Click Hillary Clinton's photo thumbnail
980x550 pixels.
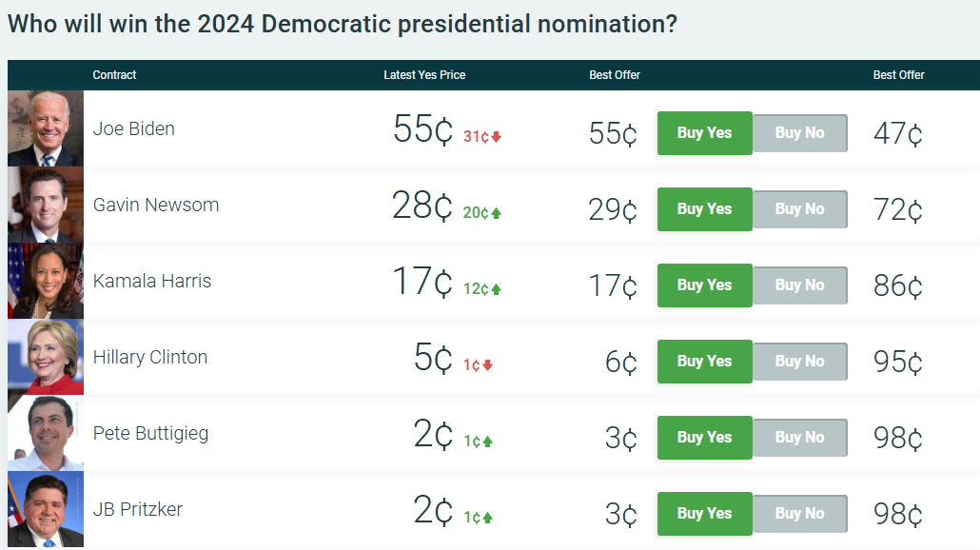(x=46, y=357)
